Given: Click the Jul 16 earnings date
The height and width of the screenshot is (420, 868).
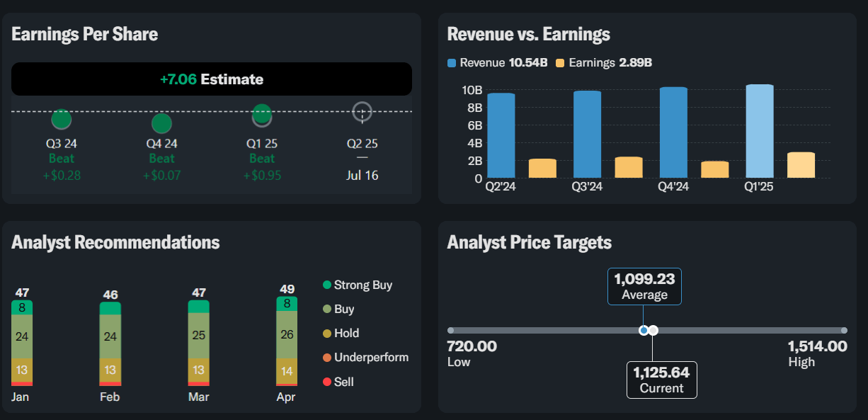Looking at the screenshot, I should coord(362,175).
